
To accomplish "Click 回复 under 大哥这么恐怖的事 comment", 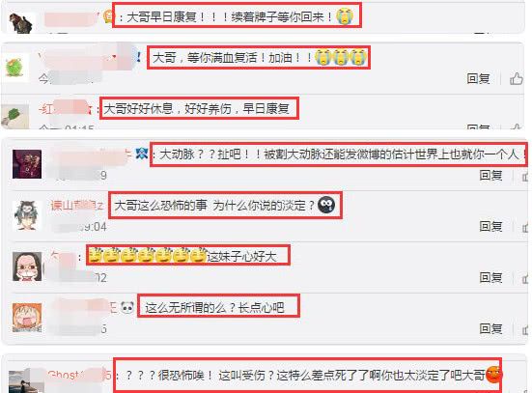I will click(x=490, y=226).
